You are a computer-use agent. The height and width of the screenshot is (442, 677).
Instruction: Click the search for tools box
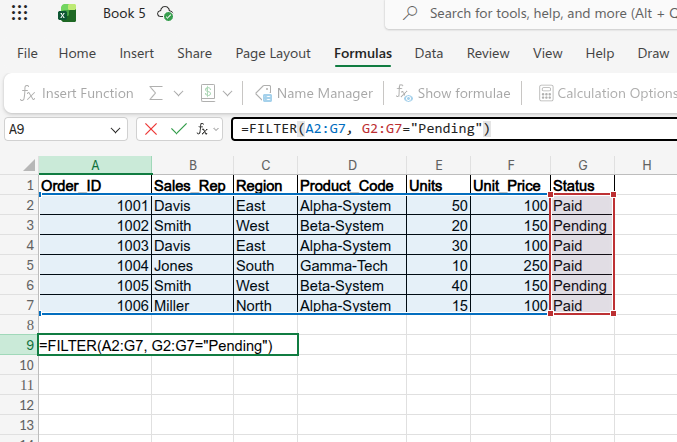click(540, 14)
